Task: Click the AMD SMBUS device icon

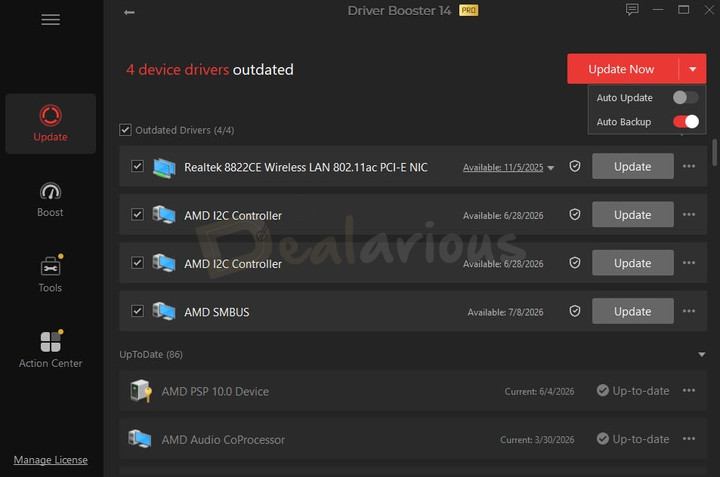Action: [x=164, y=311]
